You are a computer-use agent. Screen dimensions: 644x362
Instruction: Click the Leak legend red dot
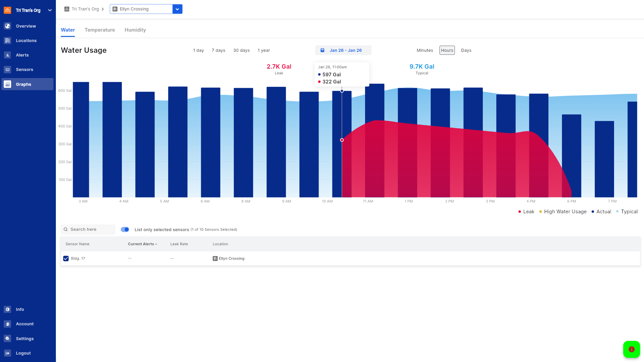pos(520,212)
